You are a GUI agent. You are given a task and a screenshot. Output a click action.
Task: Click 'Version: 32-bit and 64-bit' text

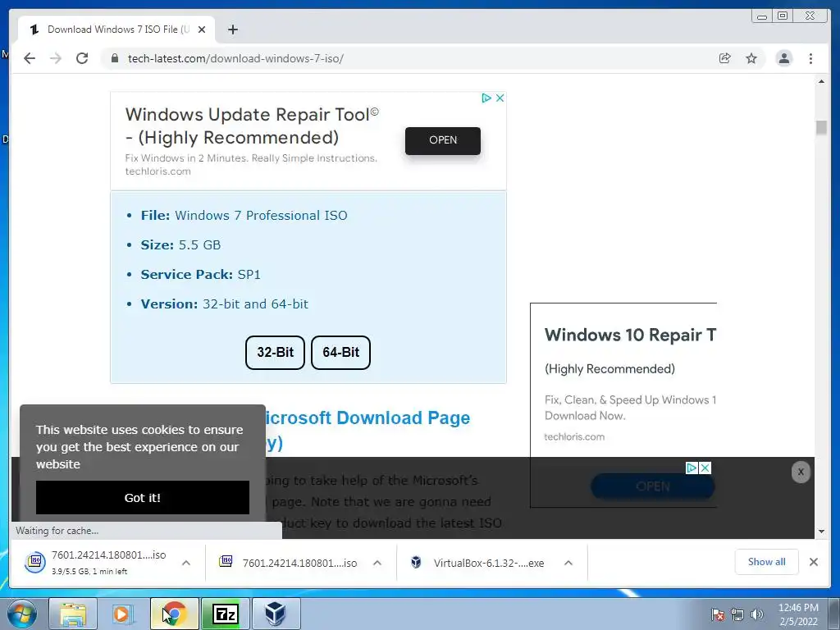tap(225, 304)
